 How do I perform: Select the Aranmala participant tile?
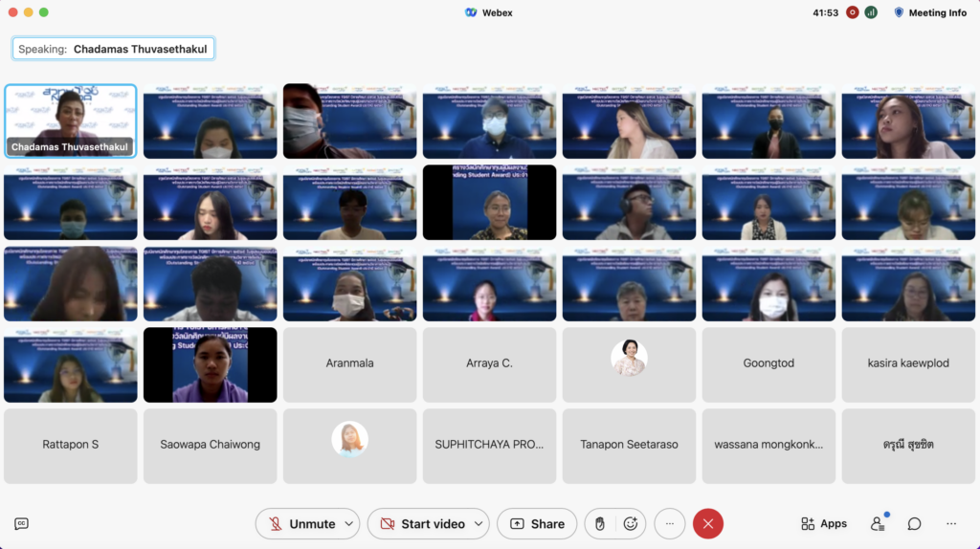[x=350, y=363]
